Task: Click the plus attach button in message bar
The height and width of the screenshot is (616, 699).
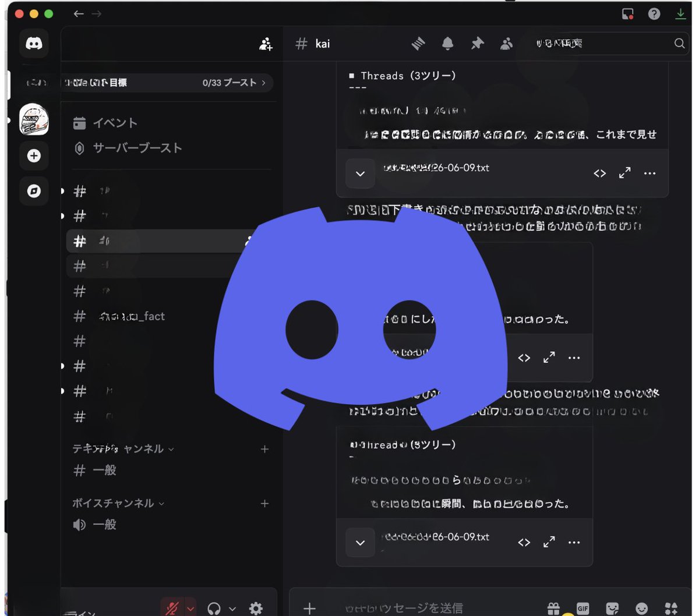Action: coord(309,608)
